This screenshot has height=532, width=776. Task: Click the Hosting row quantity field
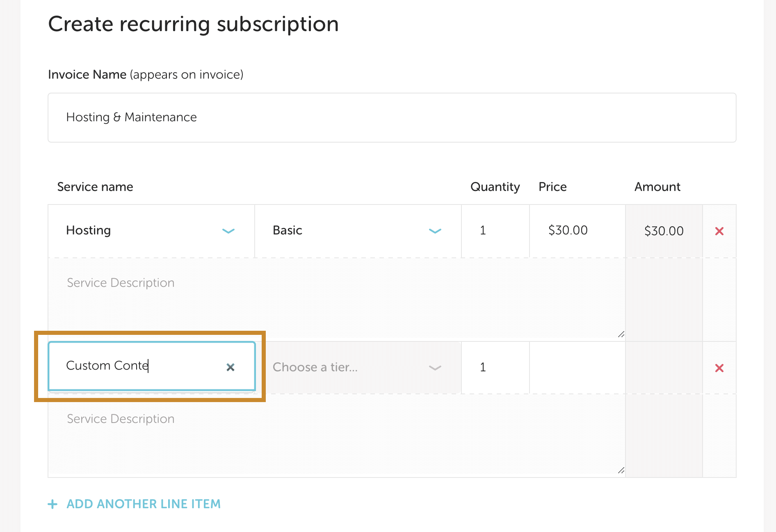(x=495, y=231)
